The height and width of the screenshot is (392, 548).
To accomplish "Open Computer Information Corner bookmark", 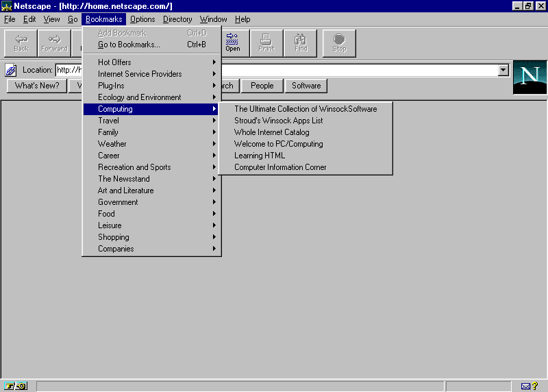I will coord(306,167).
